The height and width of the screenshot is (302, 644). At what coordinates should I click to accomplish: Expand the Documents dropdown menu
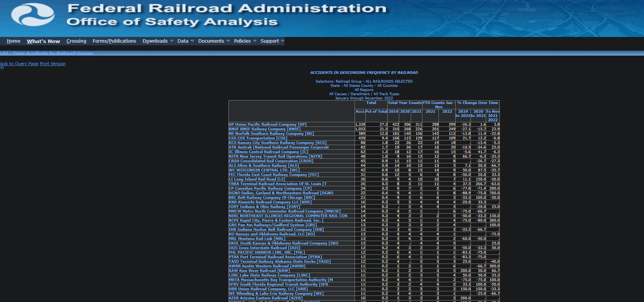[214, 41]
